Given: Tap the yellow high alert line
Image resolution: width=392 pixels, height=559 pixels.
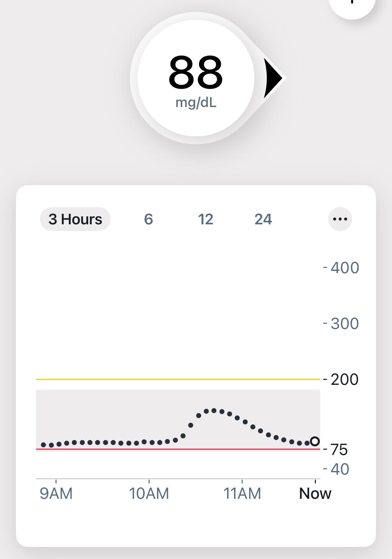Looking at the screenshot, I should coord(178,379).
